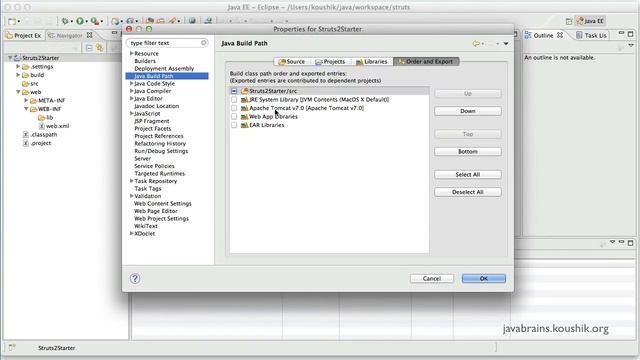Viewport: 640px width, 360px height.
Task: Check the Web App Libraries checkbox
Action: (234, 117)
